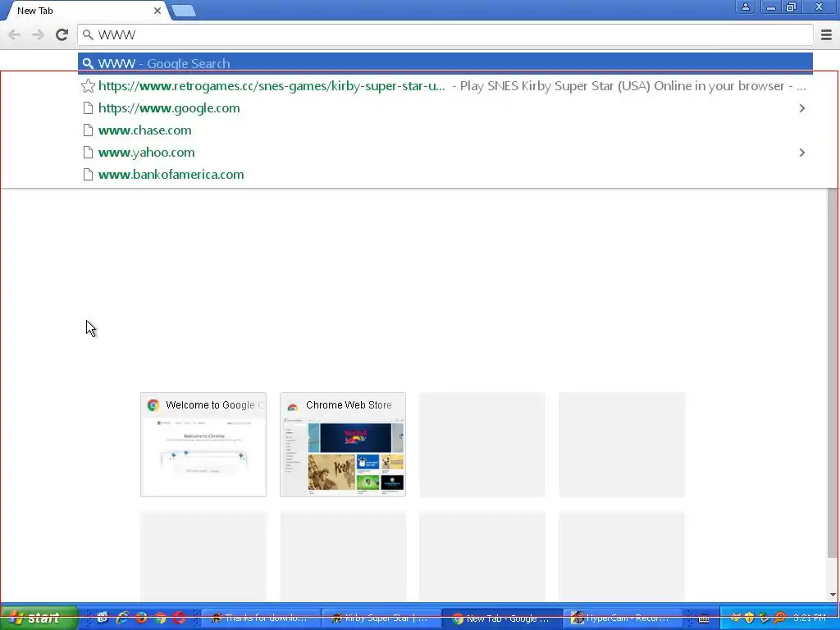Click the scrollbar down arrow
Screen dimensions: 840x630
point(833,594)
